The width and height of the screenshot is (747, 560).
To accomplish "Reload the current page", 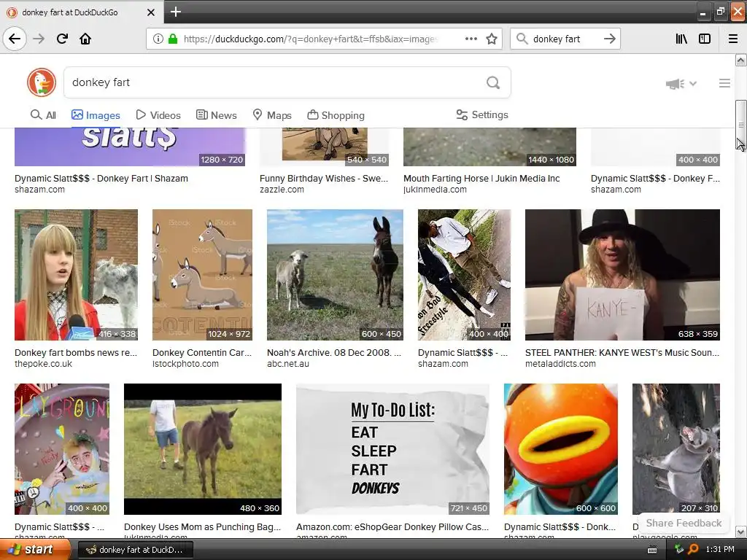I will (x=62, y=39).
